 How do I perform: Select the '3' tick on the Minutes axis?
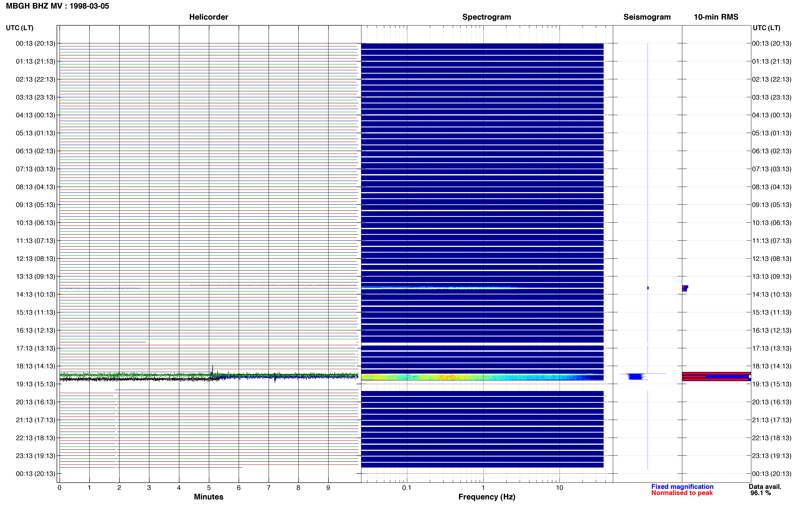(149, 488)
